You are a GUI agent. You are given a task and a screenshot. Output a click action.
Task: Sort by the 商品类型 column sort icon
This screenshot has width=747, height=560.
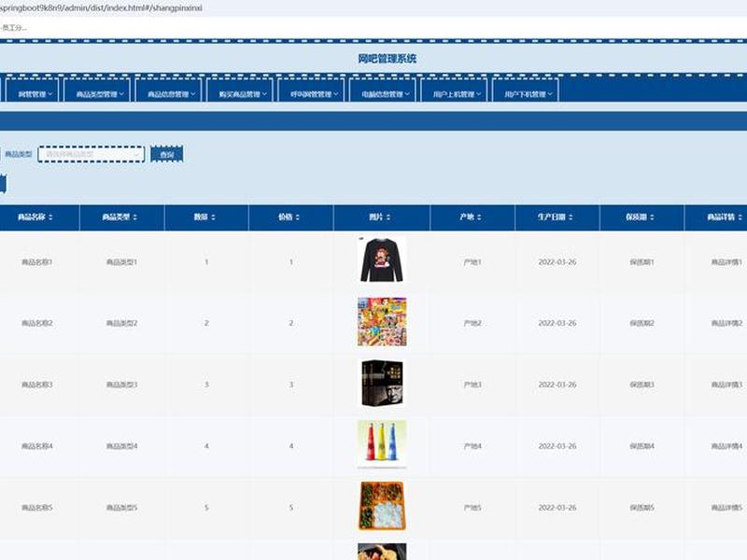(134, 217)
